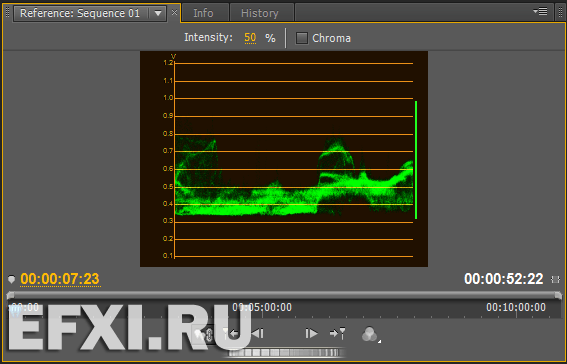Viewport: 567px width, 364px height.
Task: Click the current timecode 00:00:07:23
Action: 60,279
